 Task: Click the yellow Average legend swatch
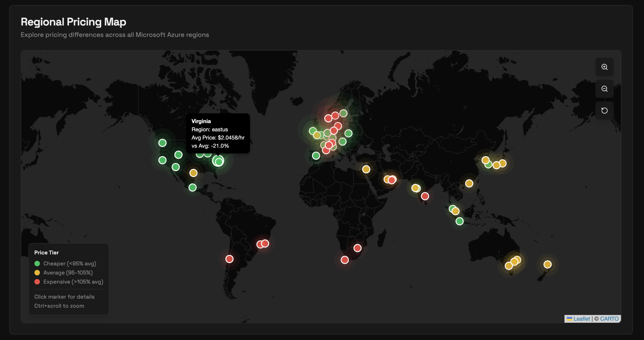coord(37,273)
